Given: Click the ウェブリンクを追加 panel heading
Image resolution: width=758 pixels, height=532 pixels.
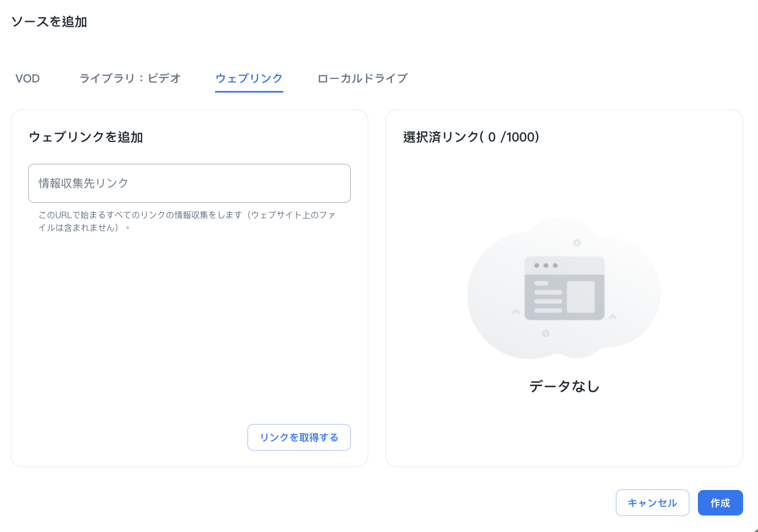Looking at the screenshot, I should [x=86, y=137].
